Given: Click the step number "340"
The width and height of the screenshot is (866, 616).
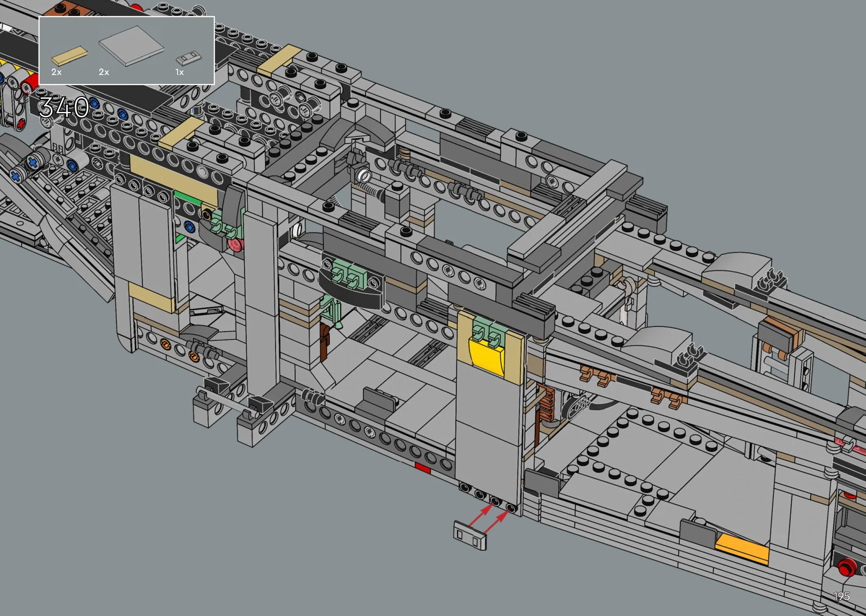Looking at the screenshot, I should click(64, 107).
